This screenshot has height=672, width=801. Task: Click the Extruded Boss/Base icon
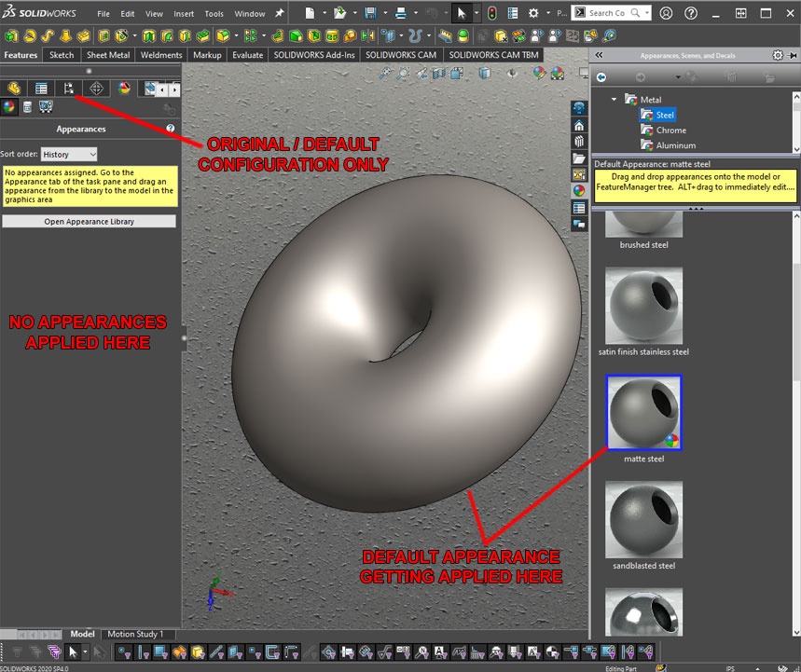coord(11,35)
